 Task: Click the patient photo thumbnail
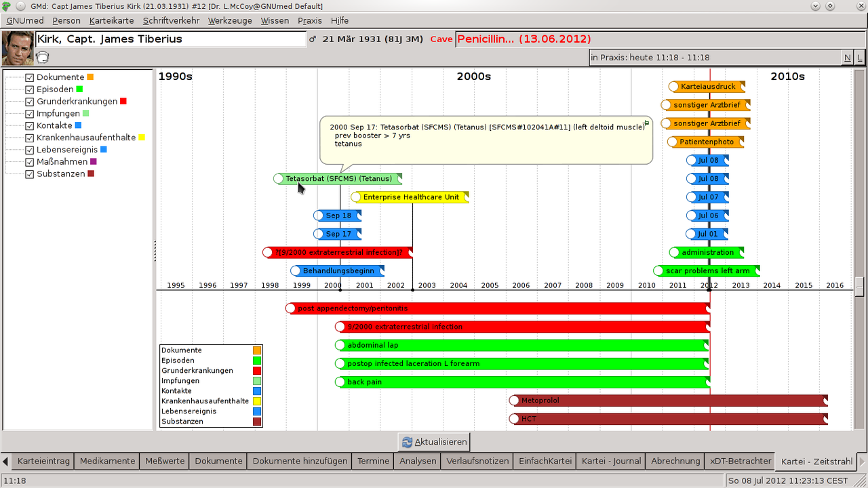pyautogui.click(x=18, y=47)
